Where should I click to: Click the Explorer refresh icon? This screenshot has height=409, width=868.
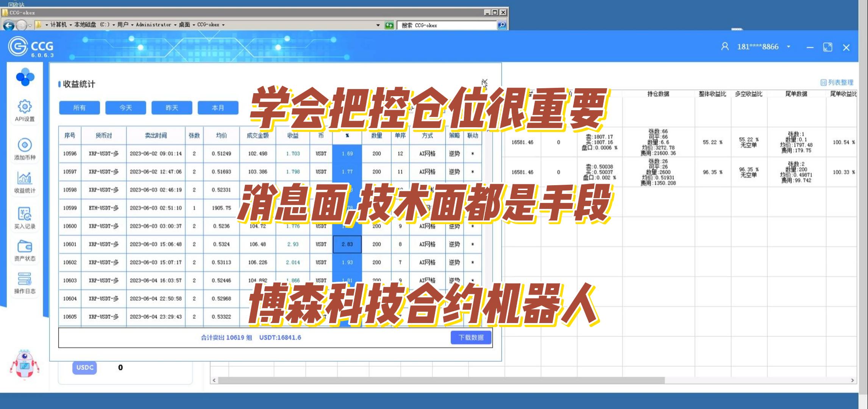389,25
